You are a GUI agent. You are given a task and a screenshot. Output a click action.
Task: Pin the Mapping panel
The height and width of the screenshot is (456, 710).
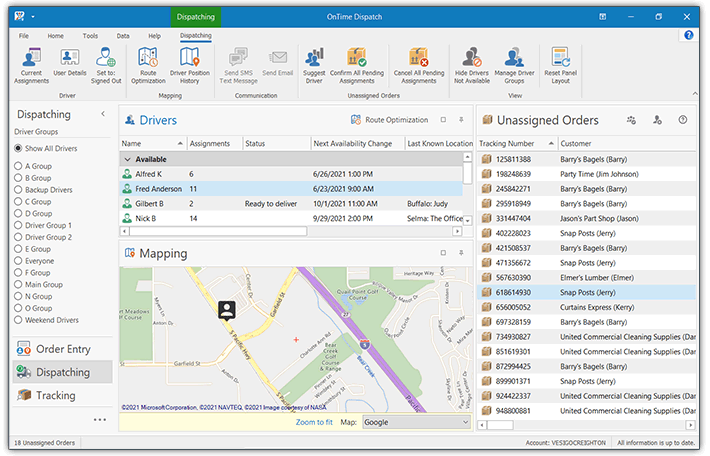(x=461, y=253)
